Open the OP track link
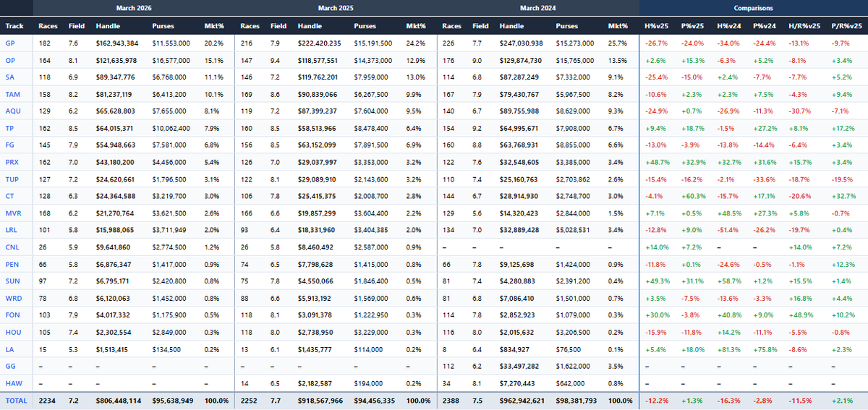The height and width of the screenshot is (410, 868). point(10,60)
